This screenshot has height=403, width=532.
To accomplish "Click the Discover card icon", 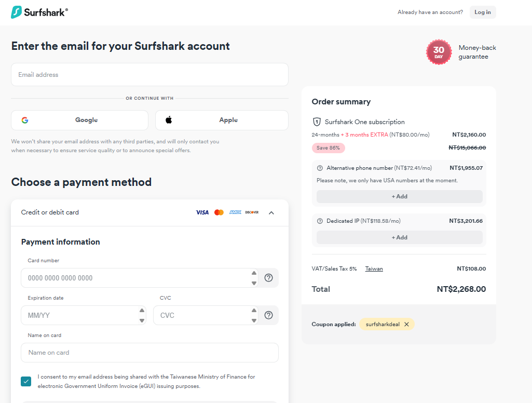I will pos(252,212).
